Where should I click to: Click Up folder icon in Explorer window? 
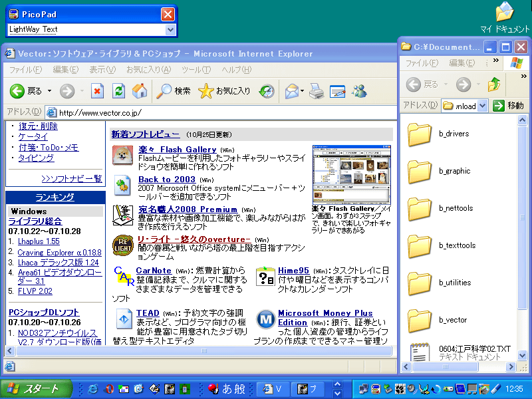pyautogui.click(x=494, y=84)
